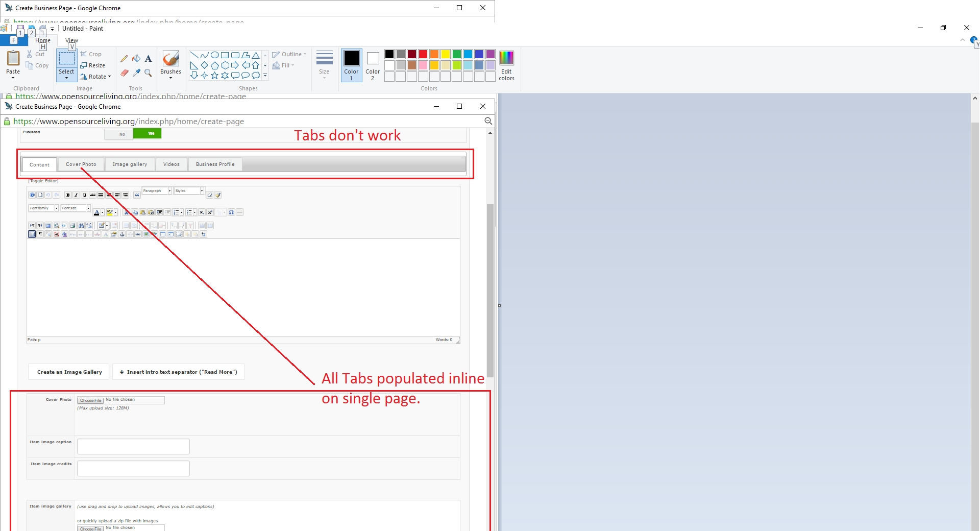Select the Four-point star shape
Image resolution: width=980 pixels, height=531 pixels.
tap(204, 76)
